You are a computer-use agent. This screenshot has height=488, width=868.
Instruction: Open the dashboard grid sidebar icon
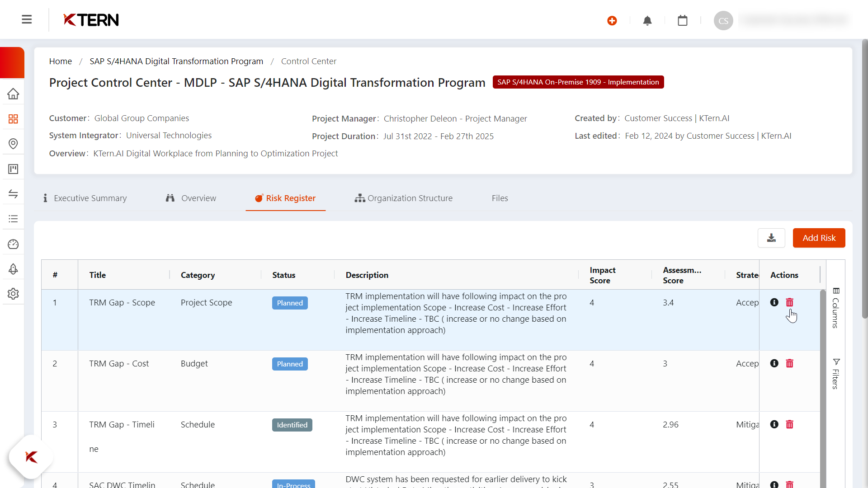coord(13,119)
